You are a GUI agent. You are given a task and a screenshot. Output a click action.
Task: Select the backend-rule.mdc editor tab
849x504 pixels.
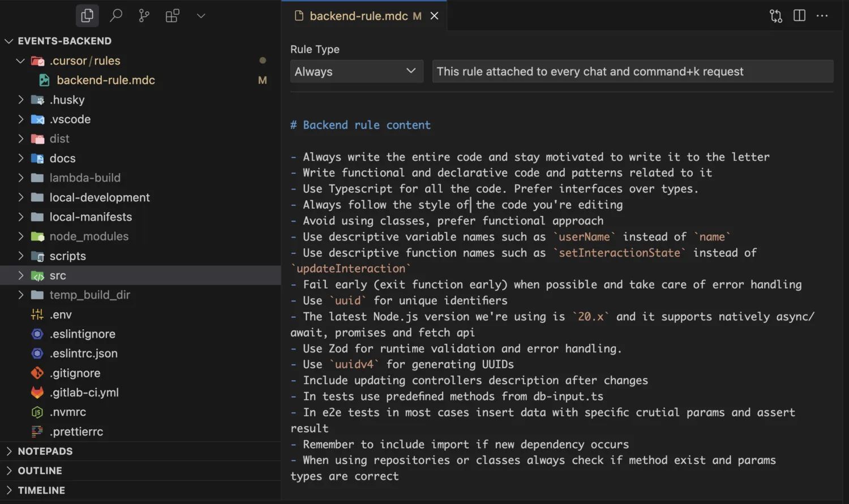(x=366, y=16)
